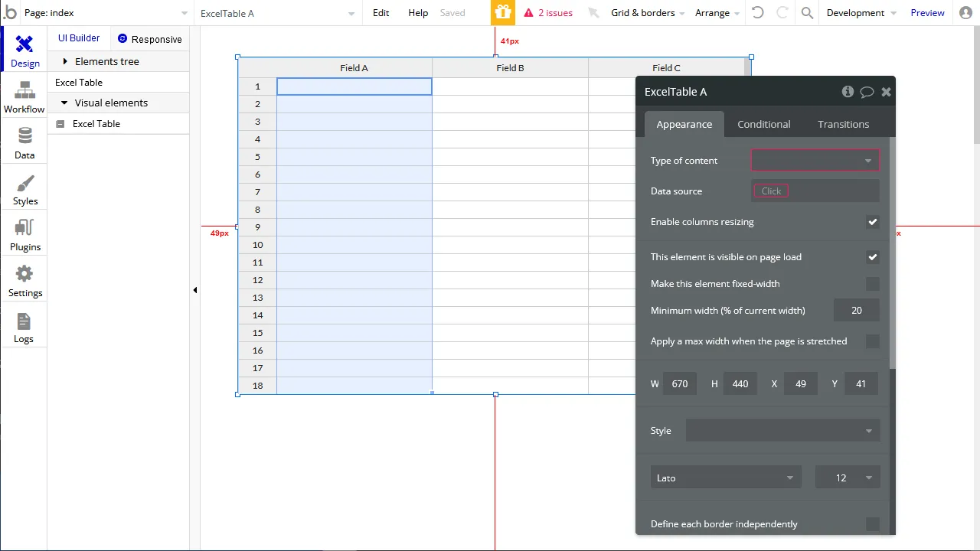
Task: Open the Settings panel
Action: pos(24,280)
